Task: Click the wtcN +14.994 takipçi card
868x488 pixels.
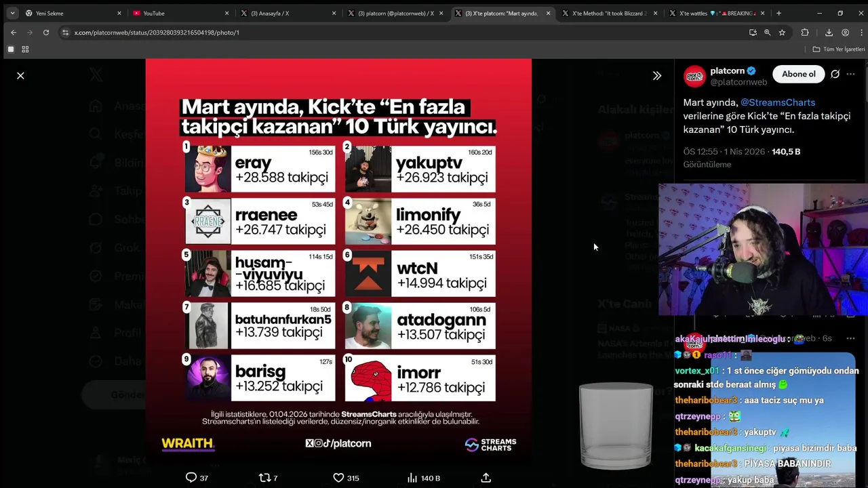Action: [420, 274]
